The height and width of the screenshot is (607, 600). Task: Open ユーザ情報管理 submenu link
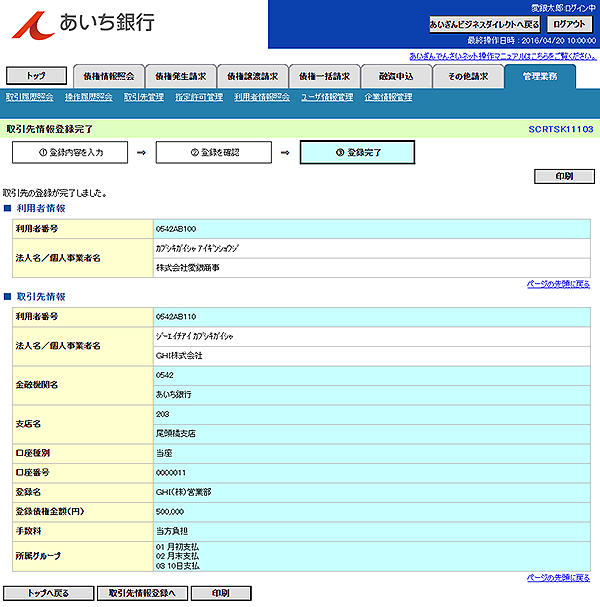(327, 97)
